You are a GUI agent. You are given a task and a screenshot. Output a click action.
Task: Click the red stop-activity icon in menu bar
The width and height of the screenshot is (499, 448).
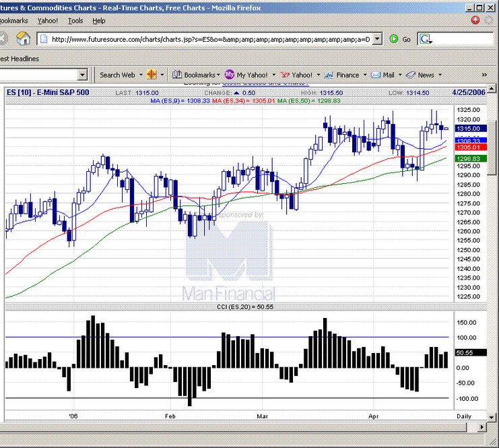click(x=475, y=20)
